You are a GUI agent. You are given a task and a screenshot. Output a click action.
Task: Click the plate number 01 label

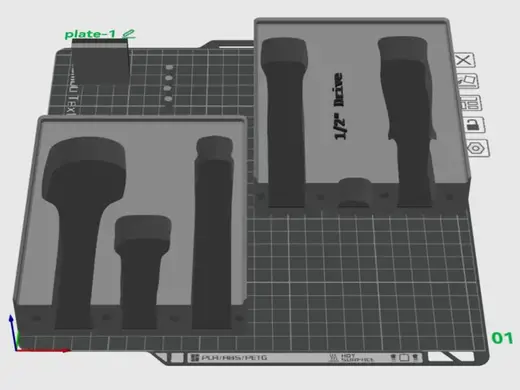[502, 338]
